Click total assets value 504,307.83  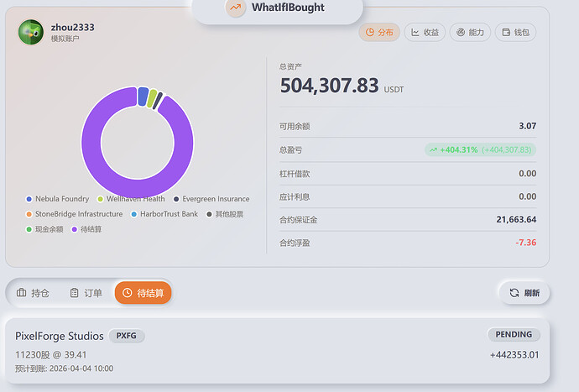(x=330, y=86)
